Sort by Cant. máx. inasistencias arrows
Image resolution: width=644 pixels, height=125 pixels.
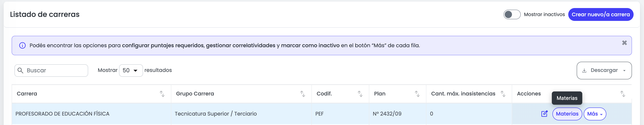point(503,94)
